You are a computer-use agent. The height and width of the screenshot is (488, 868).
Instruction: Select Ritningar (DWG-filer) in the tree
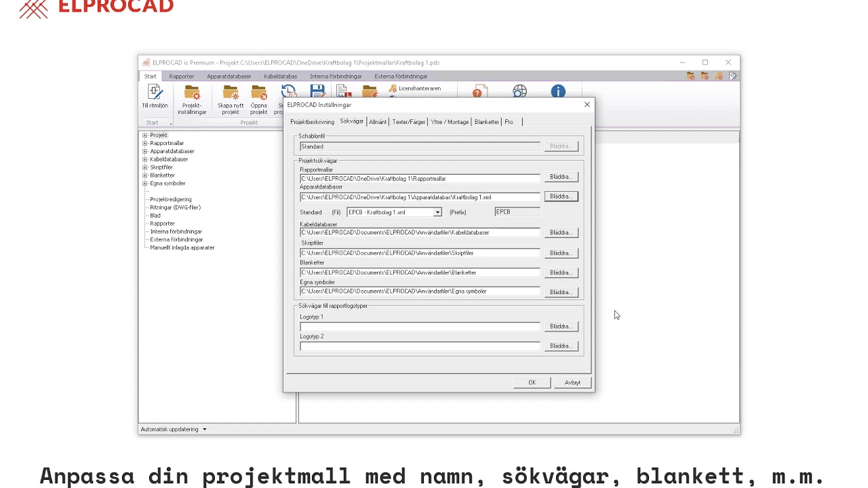[175, 207]
